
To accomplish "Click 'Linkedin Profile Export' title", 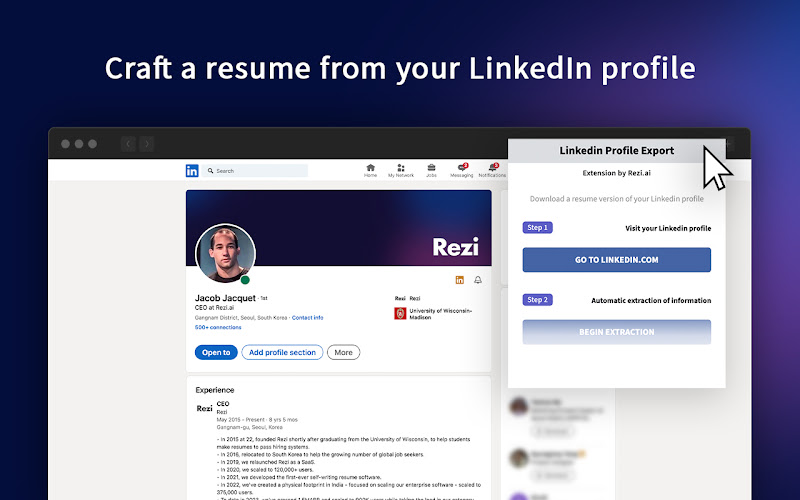I will point(616,151).
